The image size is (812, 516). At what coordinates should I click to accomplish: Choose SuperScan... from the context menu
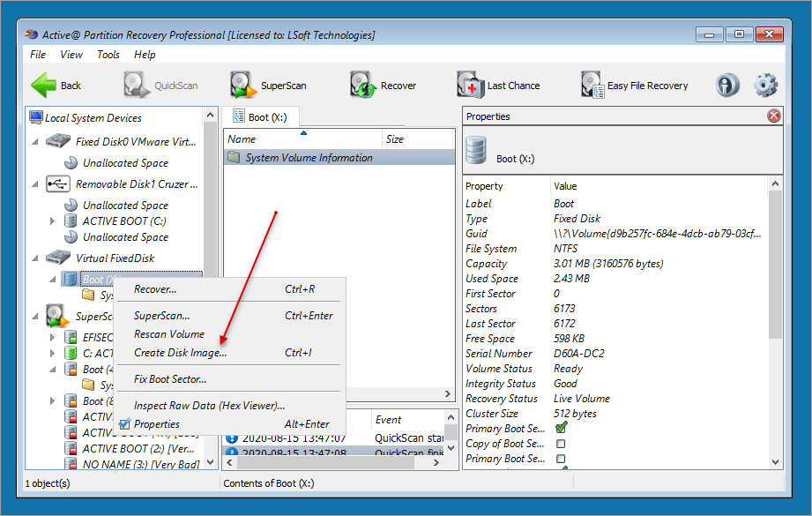(x=227, y=316)
